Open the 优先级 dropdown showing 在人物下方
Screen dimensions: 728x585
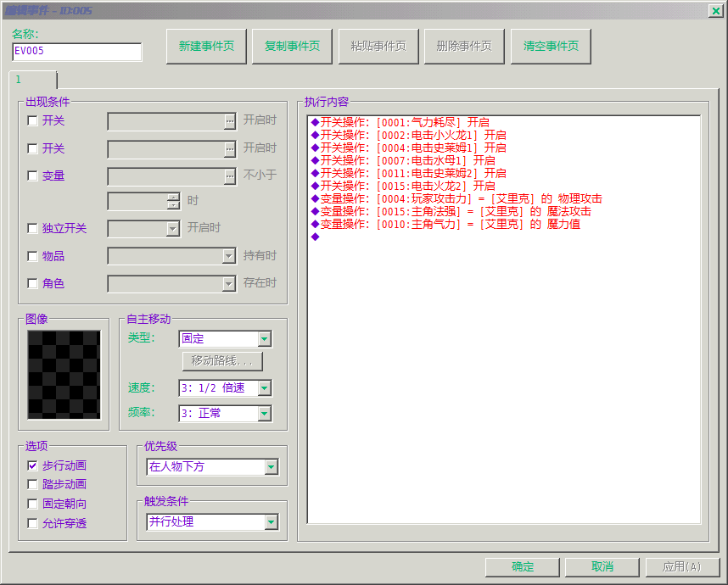(x=213, y=466)
